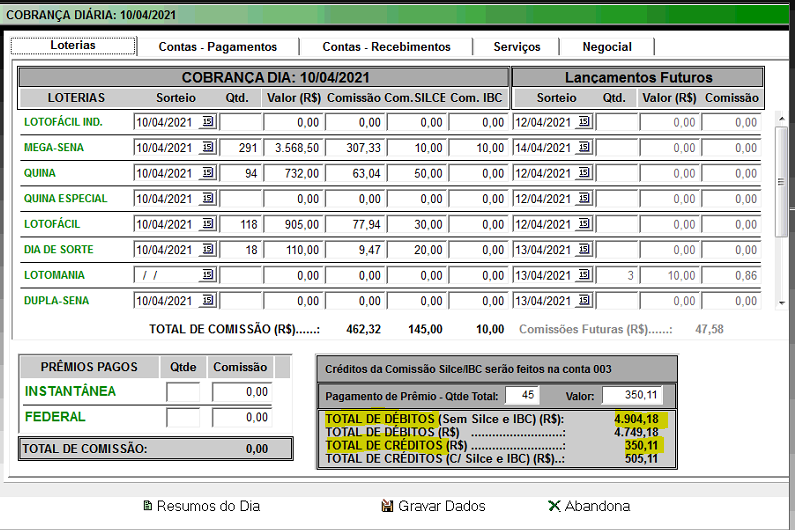Screen dimensions: 795x530
Task: Click the Resumos do Dia button label
Action: click(208, 506)
